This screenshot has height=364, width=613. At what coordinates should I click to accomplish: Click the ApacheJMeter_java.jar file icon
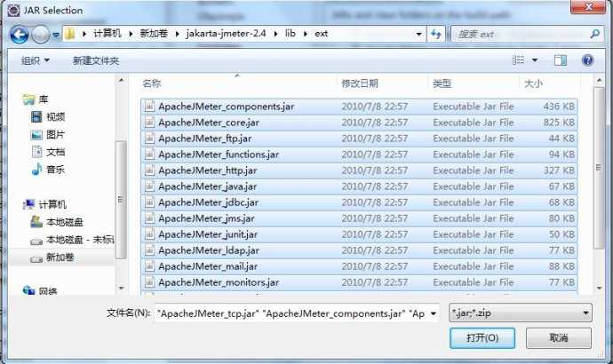(x=149, y=186)
